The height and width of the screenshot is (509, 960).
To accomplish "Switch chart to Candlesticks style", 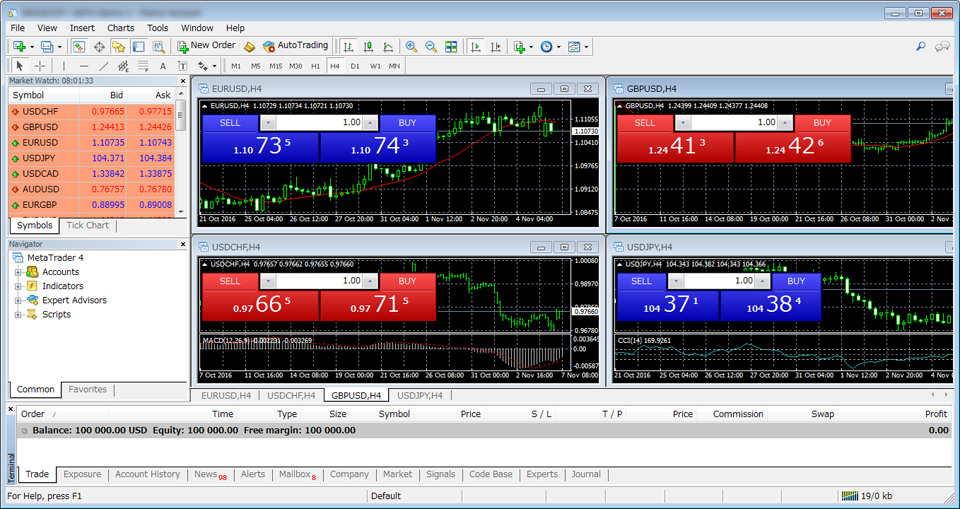I will (x=368, y=47).
